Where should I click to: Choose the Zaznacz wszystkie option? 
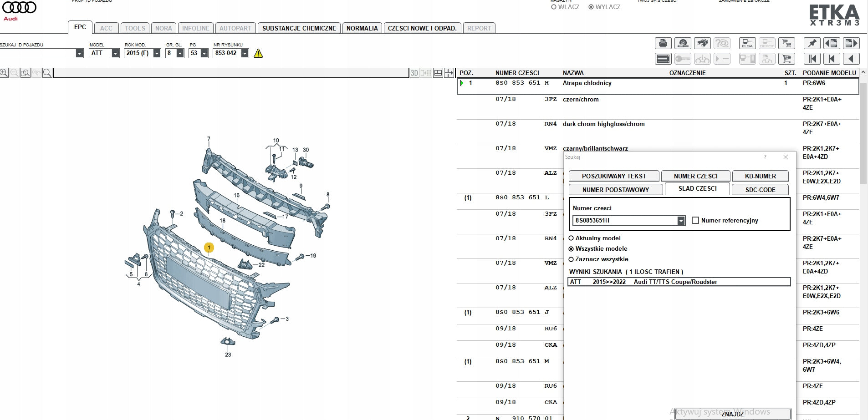click(x=571, y=259)
